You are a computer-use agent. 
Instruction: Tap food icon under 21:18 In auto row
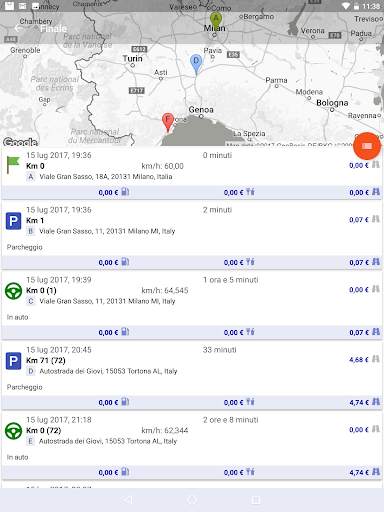tap(250, 472)
